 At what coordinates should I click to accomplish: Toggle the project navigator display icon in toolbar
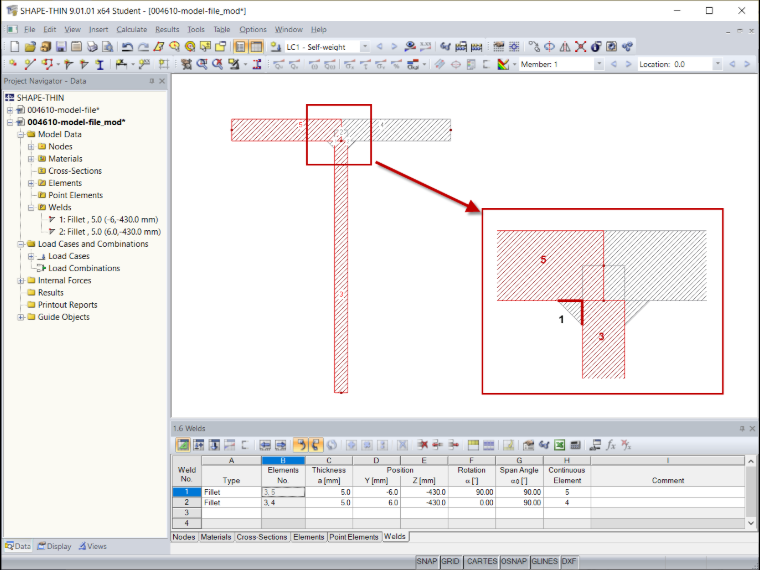[x=240, y=47]
